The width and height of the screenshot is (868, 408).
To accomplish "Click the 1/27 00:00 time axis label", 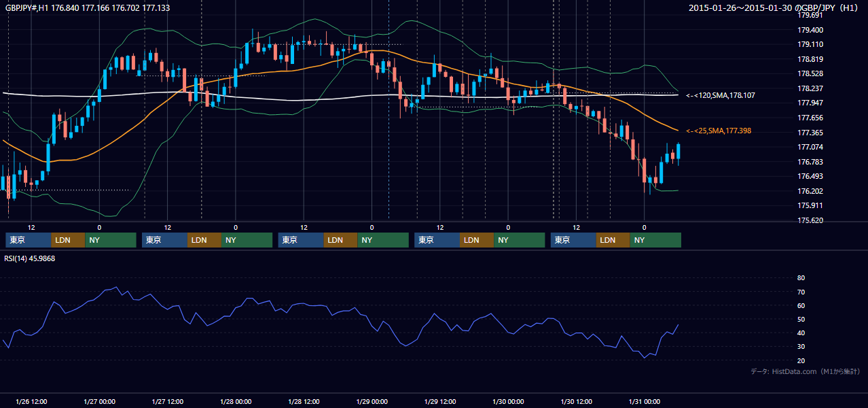I will 99,401.
